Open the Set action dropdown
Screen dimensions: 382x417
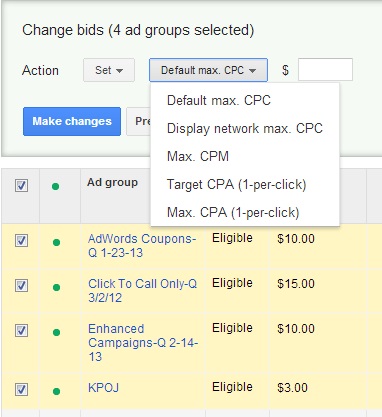(x=109, y=70)
